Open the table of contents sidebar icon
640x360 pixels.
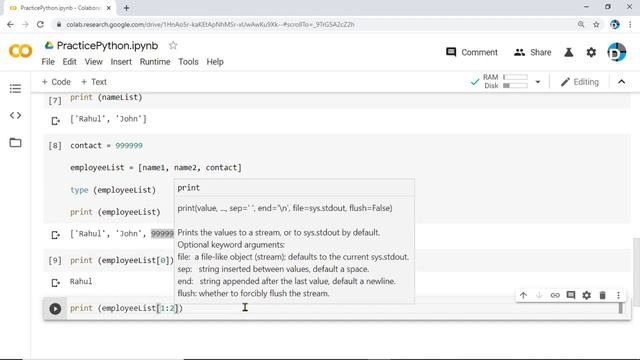pos(15,89)
